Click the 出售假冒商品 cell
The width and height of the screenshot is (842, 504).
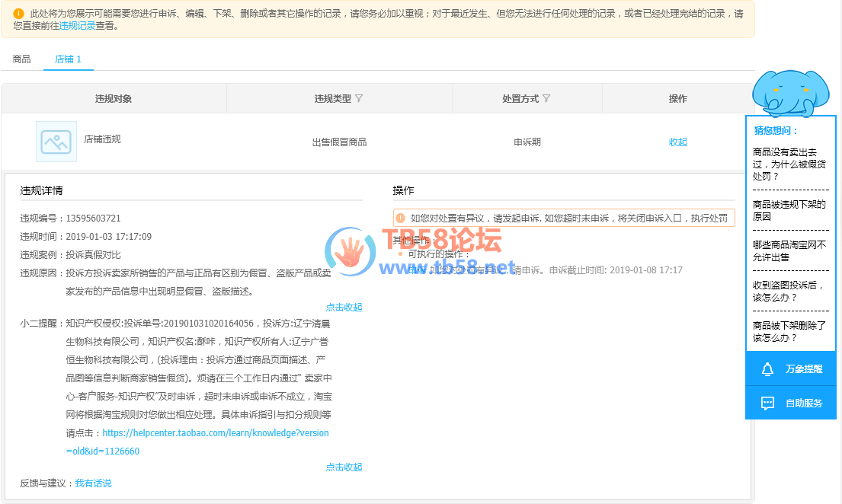pyautogui.click(x=339, y=142)
